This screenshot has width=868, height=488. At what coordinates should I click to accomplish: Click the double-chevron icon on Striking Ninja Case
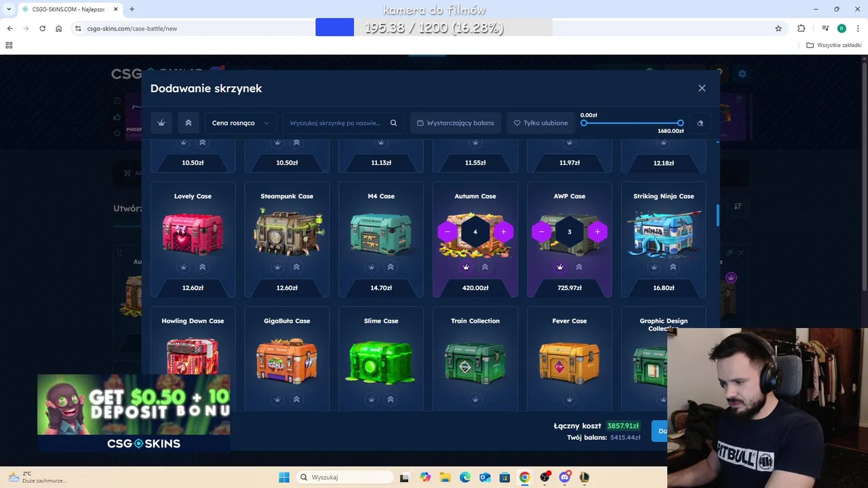point(673,267)
